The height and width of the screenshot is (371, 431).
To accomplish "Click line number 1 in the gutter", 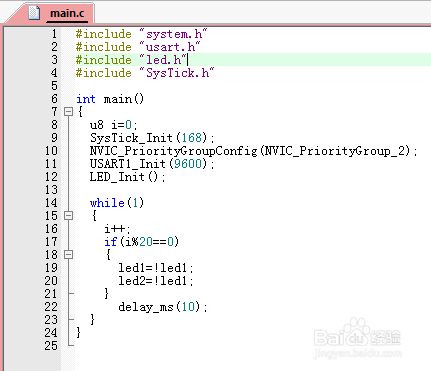I will click(x=54, y=34).
